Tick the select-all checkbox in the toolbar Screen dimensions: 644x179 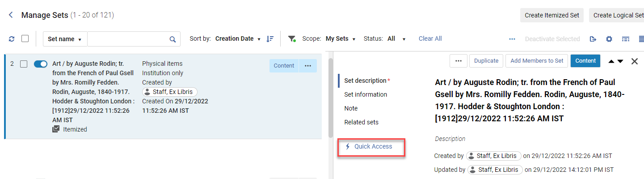pyautogui.click(x=25, y=38)
